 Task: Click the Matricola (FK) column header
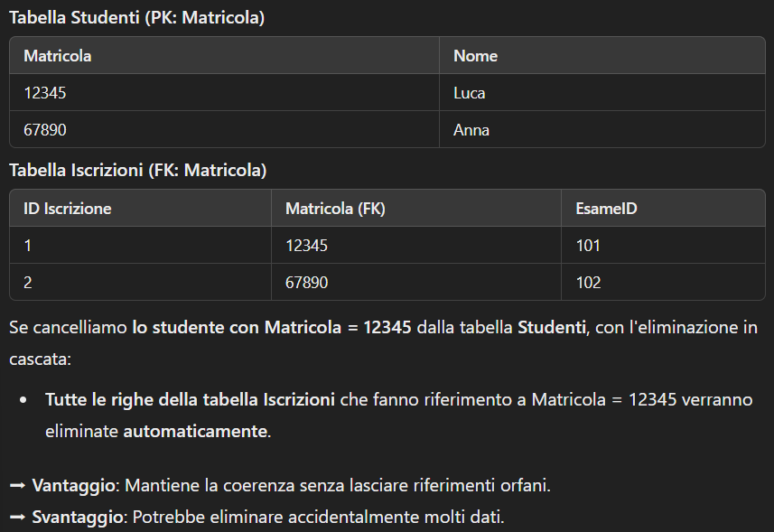pos(335,209)
